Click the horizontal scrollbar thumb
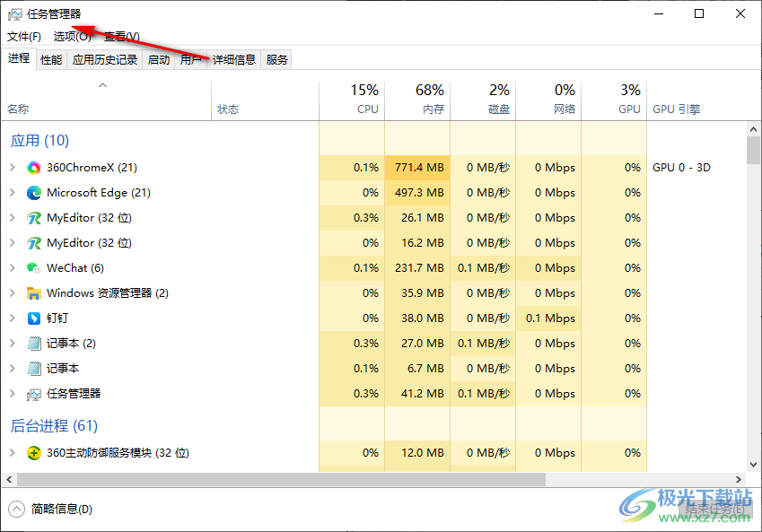762x532 pixels. 282,480
